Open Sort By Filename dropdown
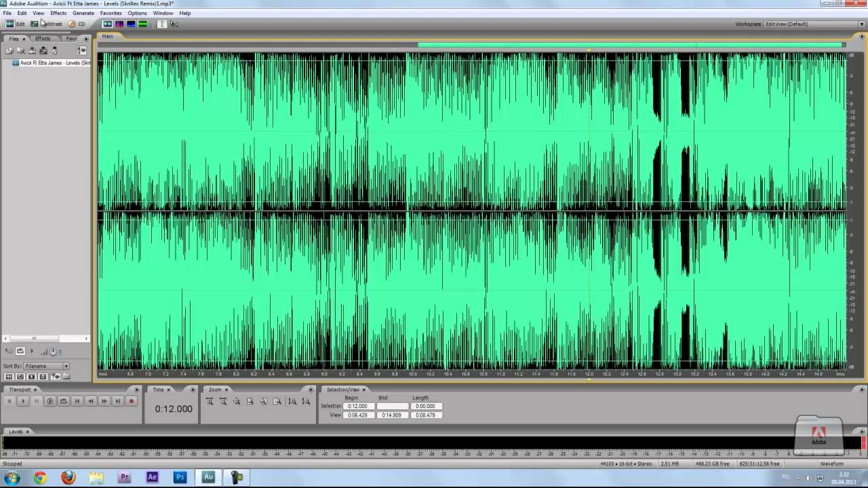The width and height of the screenshot is (868, 488). (46, 366)
